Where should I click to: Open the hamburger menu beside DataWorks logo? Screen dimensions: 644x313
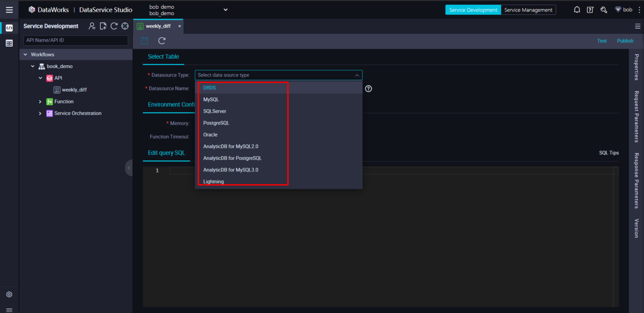[9, 10]
